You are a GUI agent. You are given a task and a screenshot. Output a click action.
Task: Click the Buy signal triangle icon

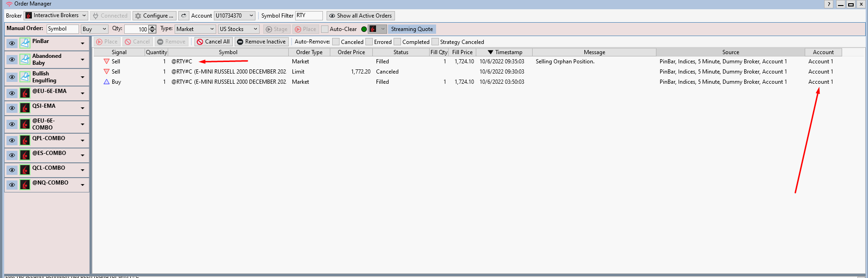(x=106, y=82)
